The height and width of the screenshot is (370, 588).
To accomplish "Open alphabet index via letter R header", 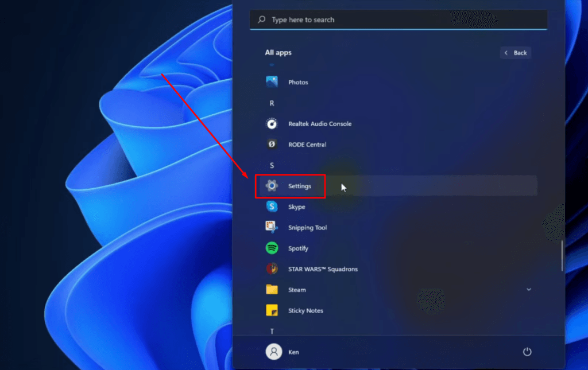I will point(272,103).
